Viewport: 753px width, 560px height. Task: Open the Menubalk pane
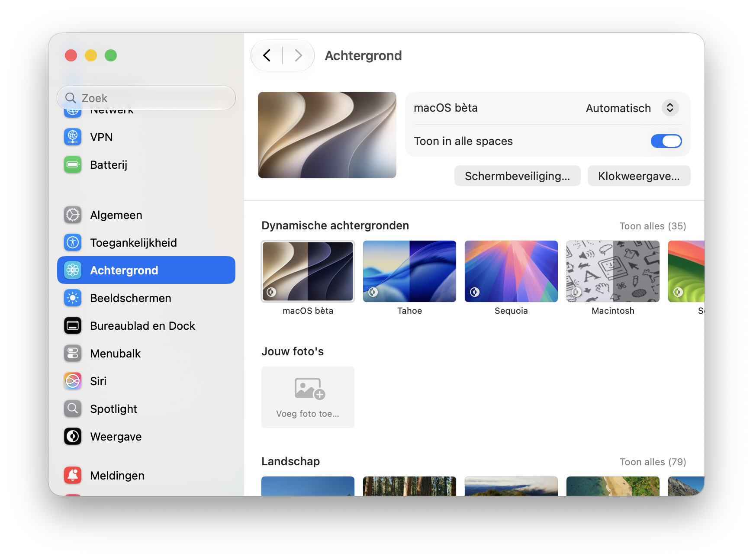point(146,354)
